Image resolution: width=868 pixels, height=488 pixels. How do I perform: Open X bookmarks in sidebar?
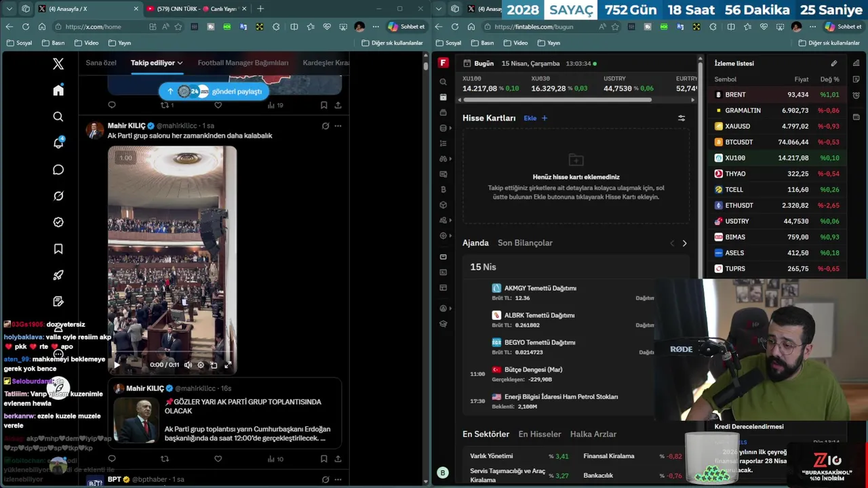click(58, 249)
